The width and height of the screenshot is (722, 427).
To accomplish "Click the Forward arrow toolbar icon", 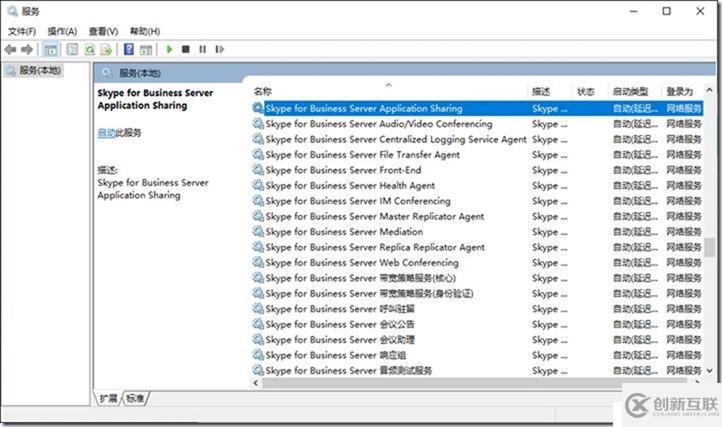I will 27,49.
